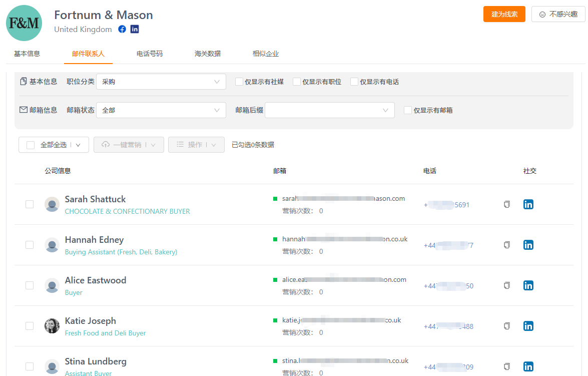This screenshot has height=376, width=588.
Task: Open the 海关数据 tab
Action: click(x=207, y=54)
